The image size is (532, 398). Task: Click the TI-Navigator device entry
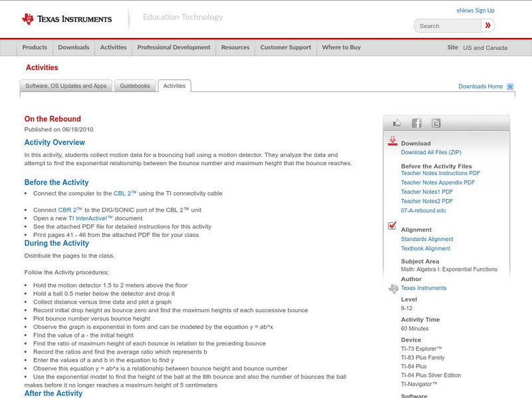coord(419,384)
